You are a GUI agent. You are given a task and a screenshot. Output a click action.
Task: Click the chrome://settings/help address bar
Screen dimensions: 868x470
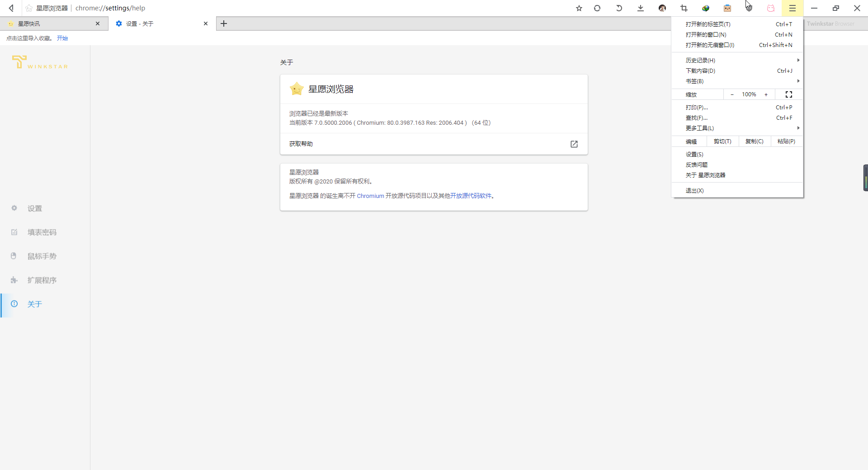(110, 8)
